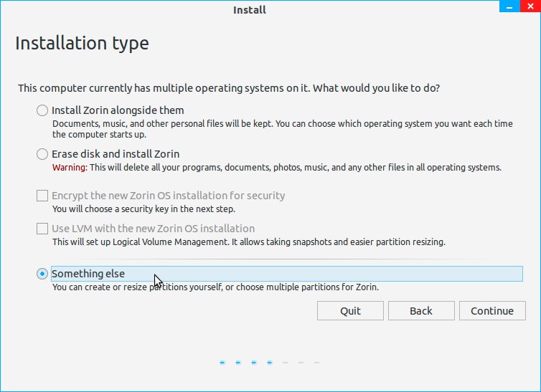Go to the previous step with Back
Viewport: 541px width, 392px height.
click(421, 310)
